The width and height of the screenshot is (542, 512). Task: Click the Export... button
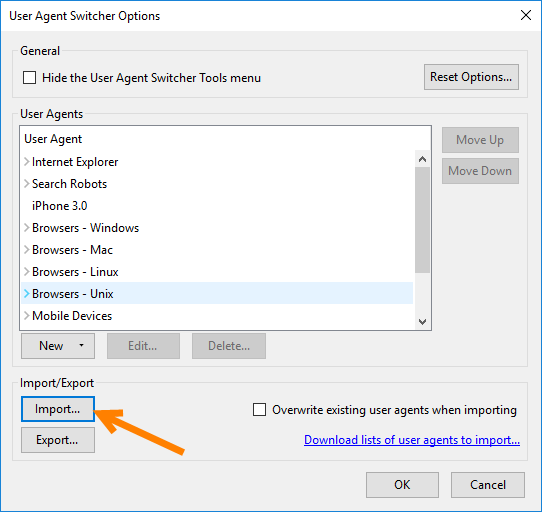tap(58, 440)
